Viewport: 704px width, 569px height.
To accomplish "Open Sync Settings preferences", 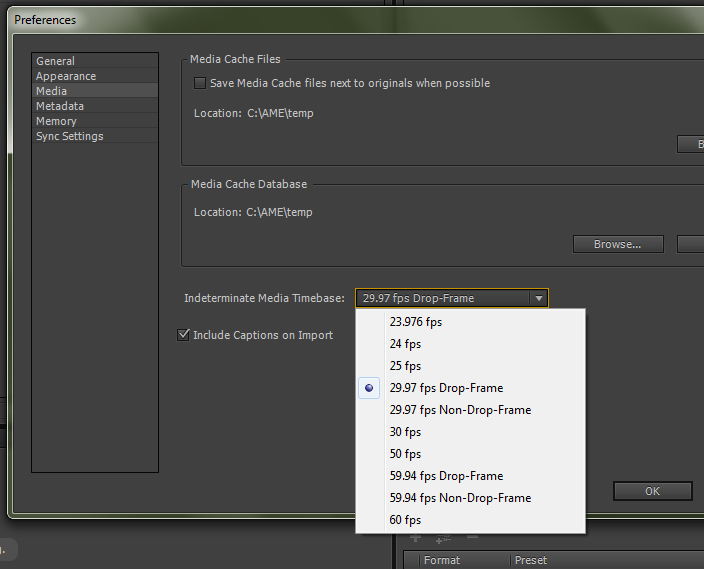I will [95, 136].
